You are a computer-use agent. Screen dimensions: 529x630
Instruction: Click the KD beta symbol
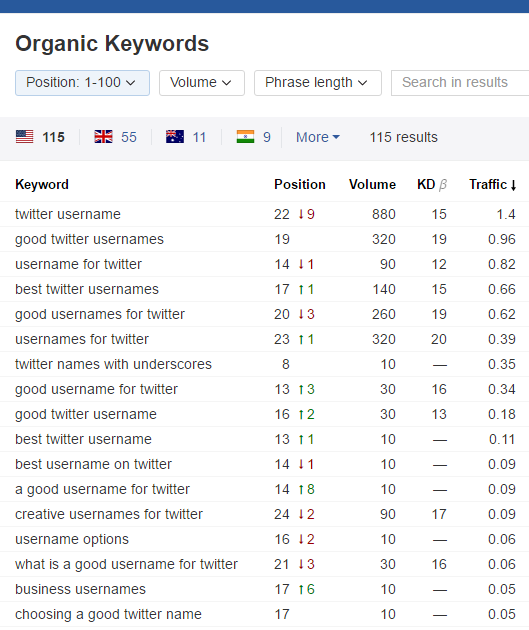pyautogui.click(x=442, y=185)
